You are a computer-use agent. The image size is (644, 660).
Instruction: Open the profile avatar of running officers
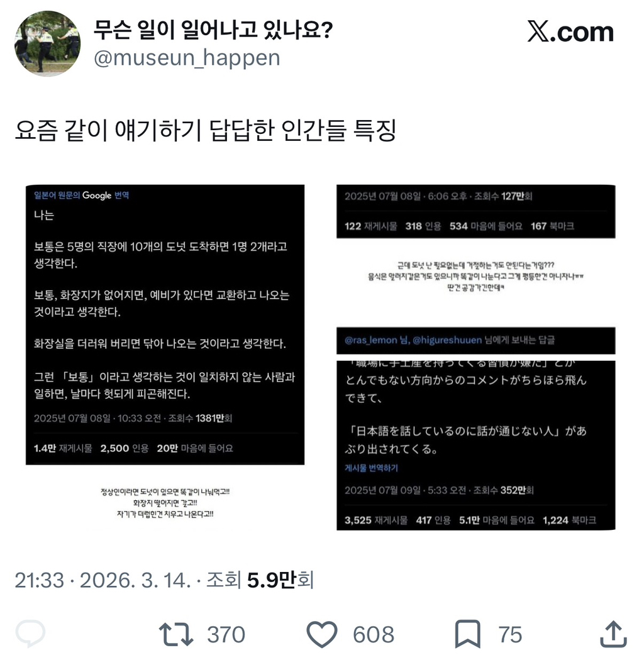coord(48,44)
